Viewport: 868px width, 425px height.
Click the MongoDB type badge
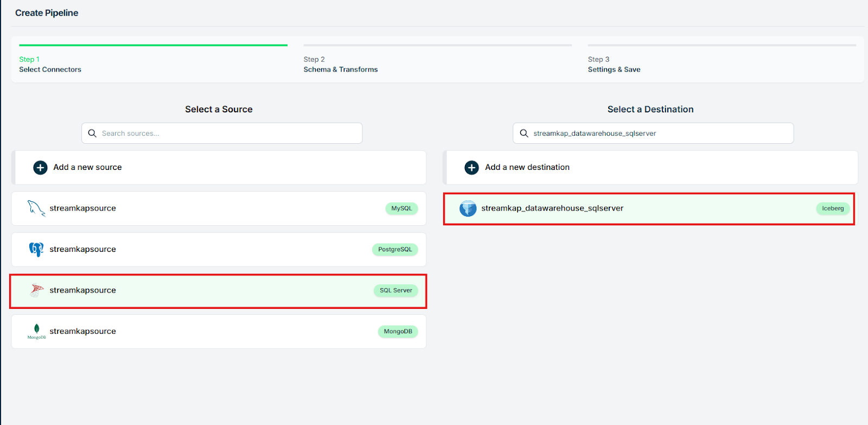pos(398,332)
